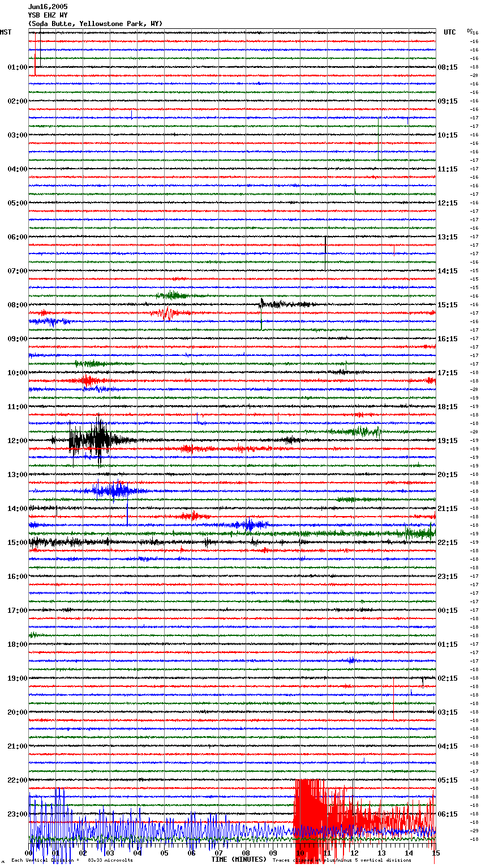Click the UTC time label '11:15'
The width and height of the screenshot is (481, 868).
point(448,169)
